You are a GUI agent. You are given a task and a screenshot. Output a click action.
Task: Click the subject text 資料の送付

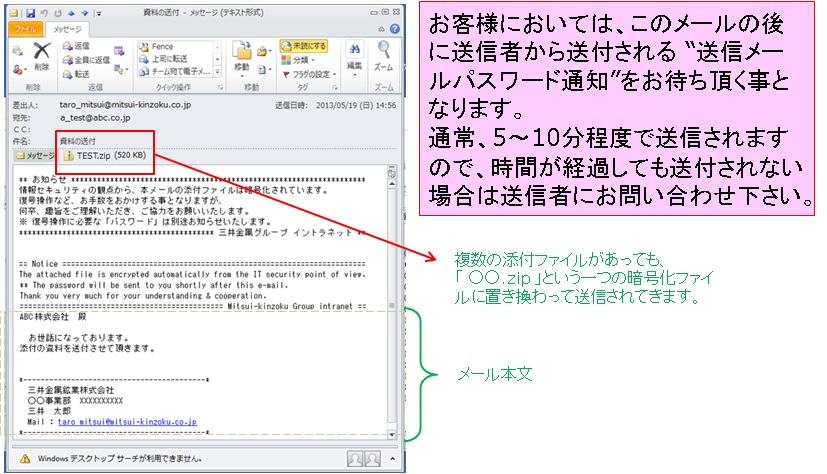click(78, 141)
